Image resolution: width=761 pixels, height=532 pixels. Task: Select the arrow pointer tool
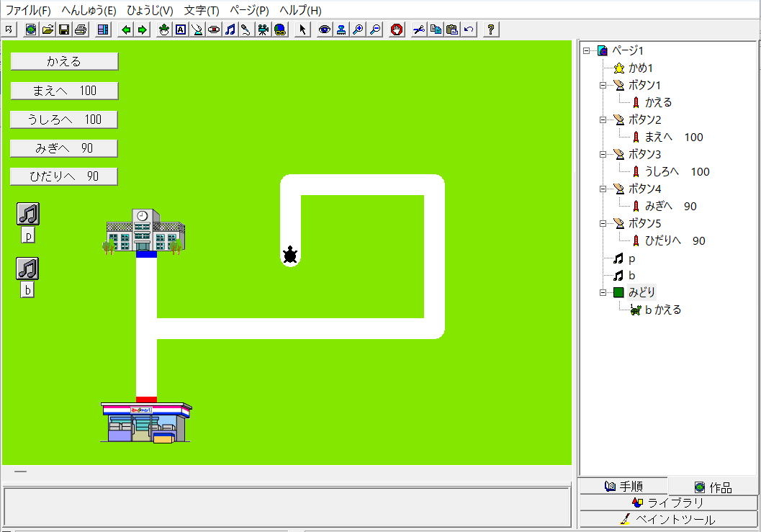pyautogui.click(x=302, y=30)
